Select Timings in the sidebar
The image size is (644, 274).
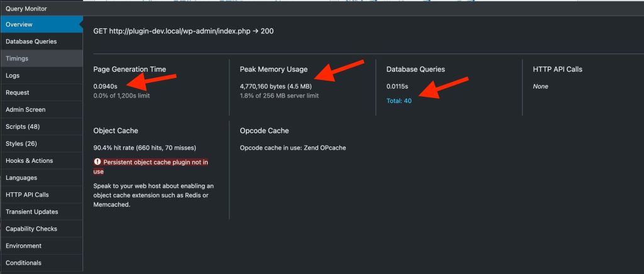[x=17, y=58]
